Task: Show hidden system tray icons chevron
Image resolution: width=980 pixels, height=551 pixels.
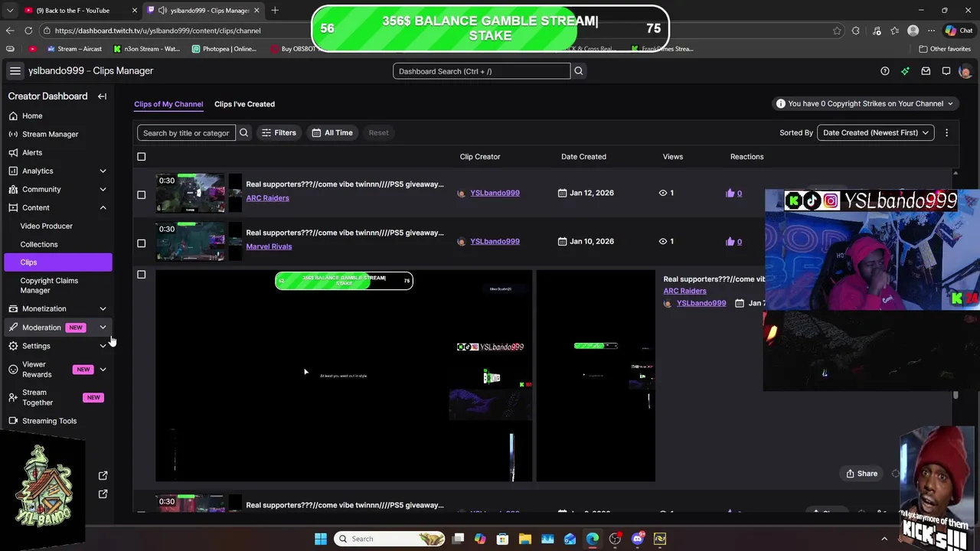Action: tap(884, 539)
